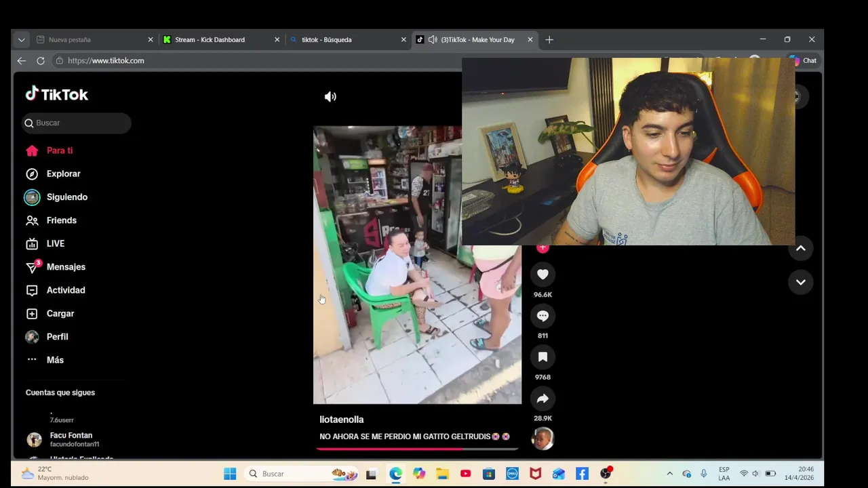Follow liotaenolla via the red plus
Screen dimensions: 868x488
point(542,248)
